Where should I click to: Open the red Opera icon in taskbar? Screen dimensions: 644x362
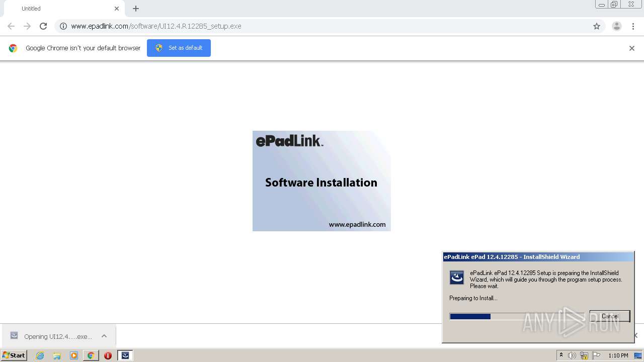tap(108, 355)
